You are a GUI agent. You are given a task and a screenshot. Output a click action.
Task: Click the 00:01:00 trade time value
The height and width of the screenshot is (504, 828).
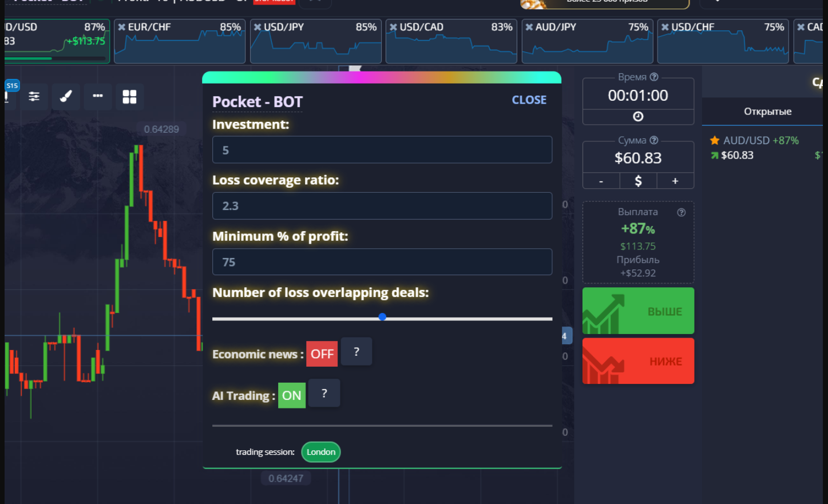pos(638,96)
